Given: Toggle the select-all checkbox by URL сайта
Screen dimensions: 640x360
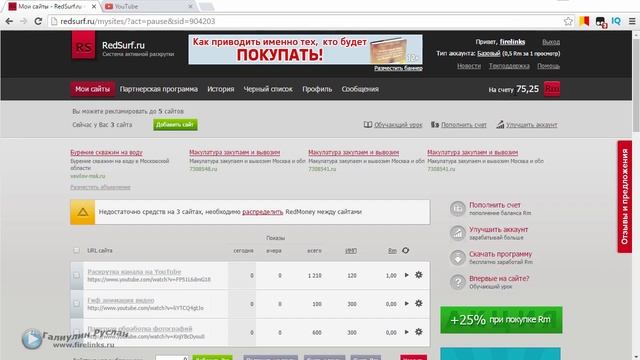Looking at the screenshot, I should click(x=76, y=250).
